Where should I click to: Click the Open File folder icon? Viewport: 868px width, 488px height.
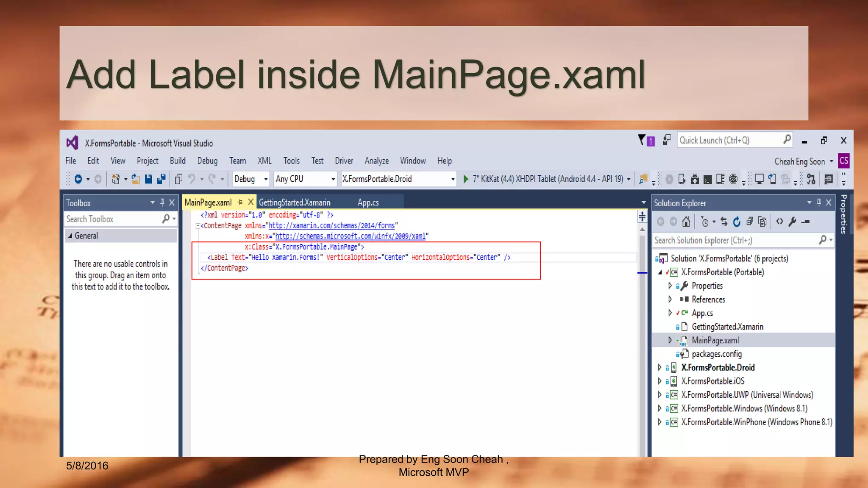click(x=136, y=179)
